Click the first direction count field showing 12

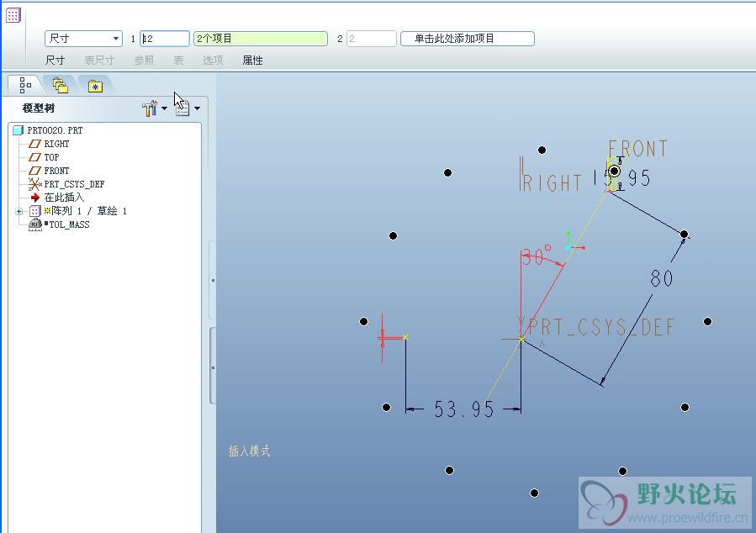coord(165,39)
